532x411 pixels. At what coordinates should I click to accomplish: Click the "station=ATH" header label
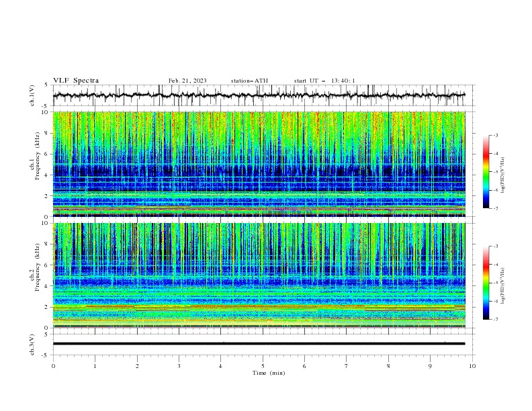tap(249, 81)
